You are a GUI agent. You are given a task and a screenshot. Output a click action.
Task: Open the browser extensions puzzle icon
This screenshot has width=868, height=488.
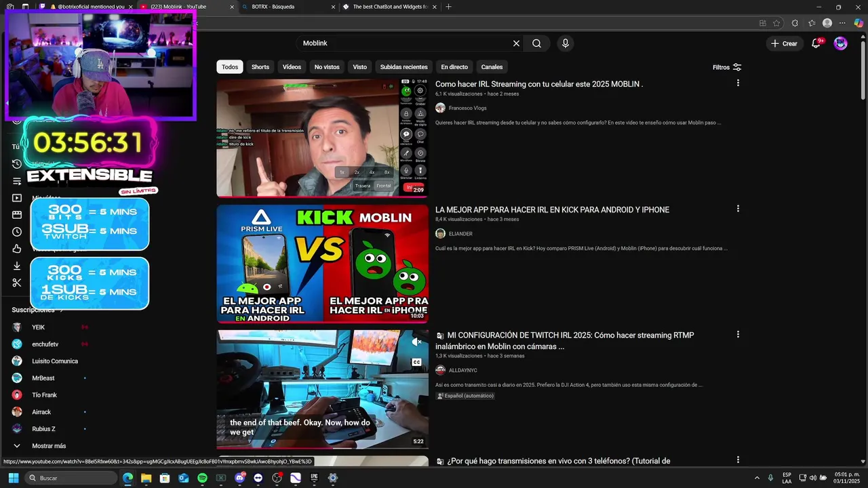[x=795, y=23]
